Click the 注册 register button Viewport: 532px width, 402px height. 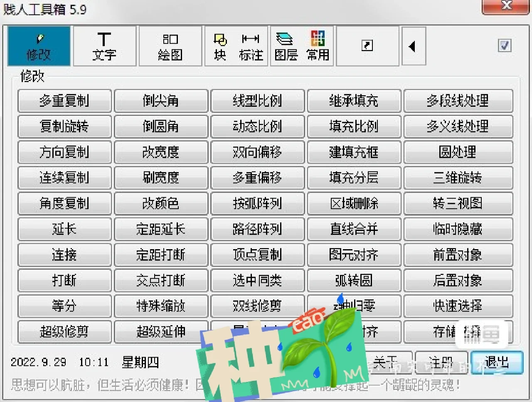click(442, 362)
